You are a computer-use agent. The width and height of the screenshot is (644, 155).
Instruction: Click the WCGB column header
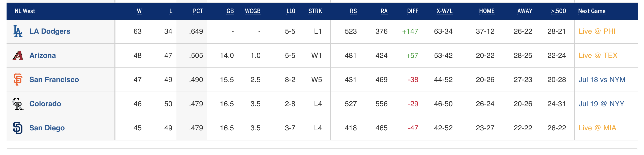(253, 11)
